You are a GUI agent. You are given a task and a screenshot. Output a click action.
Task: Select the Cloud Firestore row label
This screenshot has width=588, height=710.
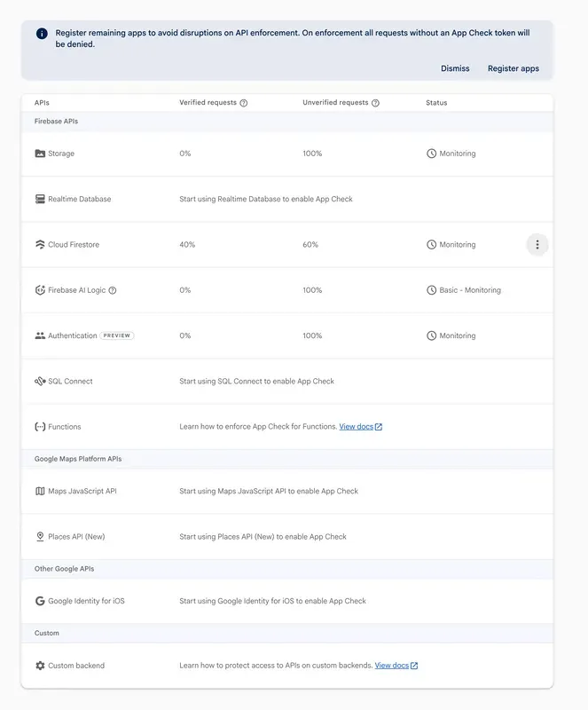pos(74,245)
